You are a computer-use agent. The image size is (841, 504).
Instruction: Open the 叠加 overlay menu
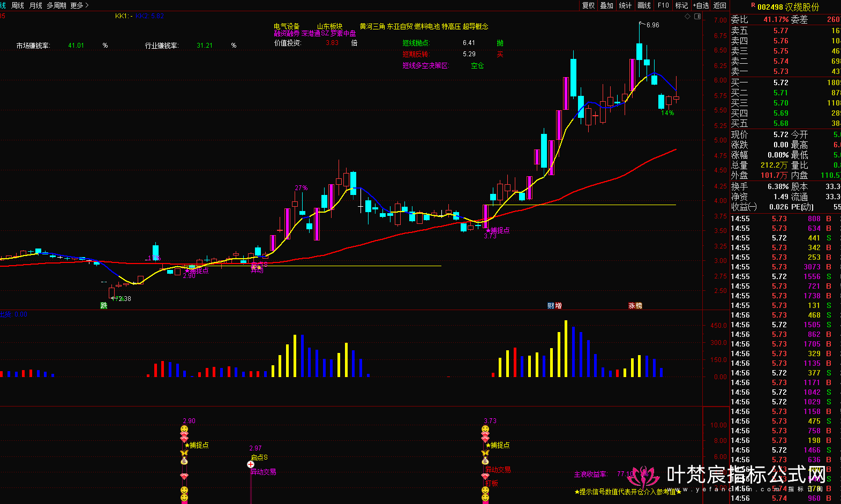(x=606, y=5)
